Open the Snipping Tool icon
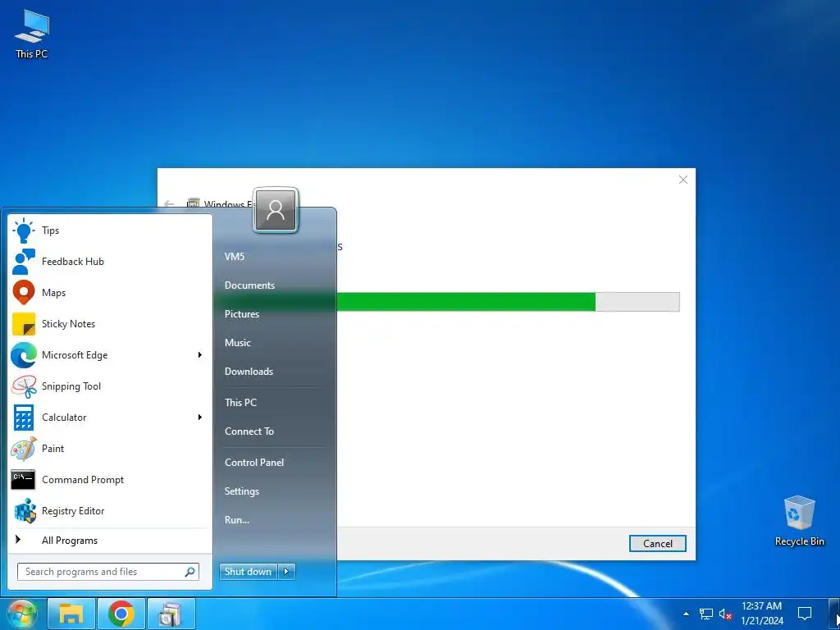 [24, 386]
